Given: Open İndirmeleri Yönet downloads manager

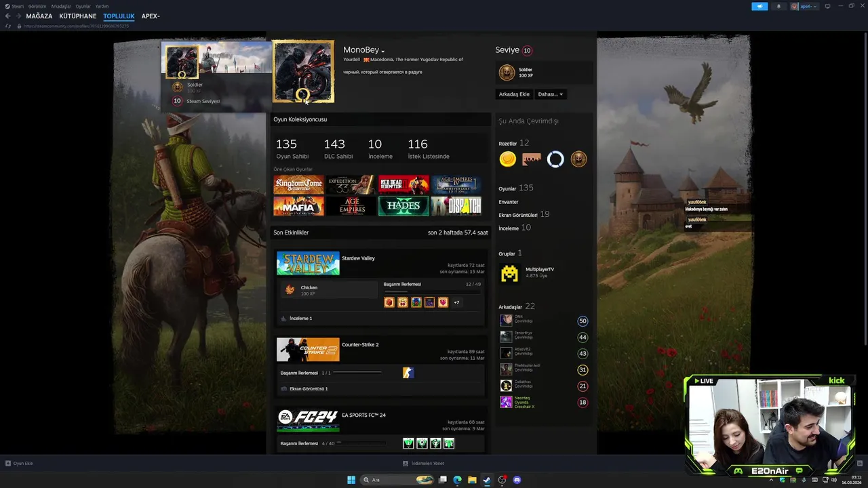Looking at the screenshot, I should point(424,464).
